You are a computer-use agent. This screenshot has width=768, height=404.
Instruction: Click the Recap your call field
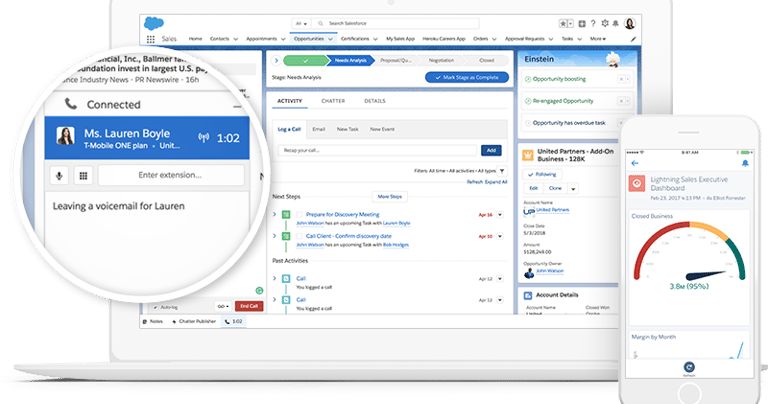point(377,150)
